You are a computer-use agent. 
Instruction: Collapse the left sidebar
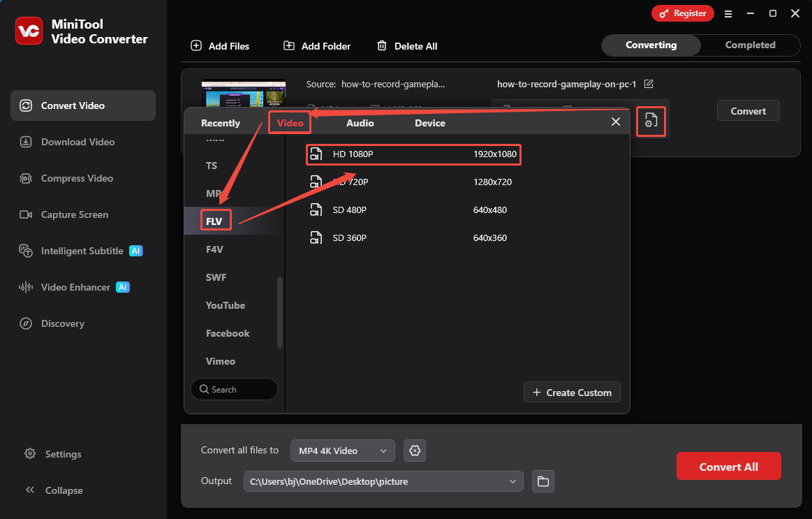[x=54, y=490]
